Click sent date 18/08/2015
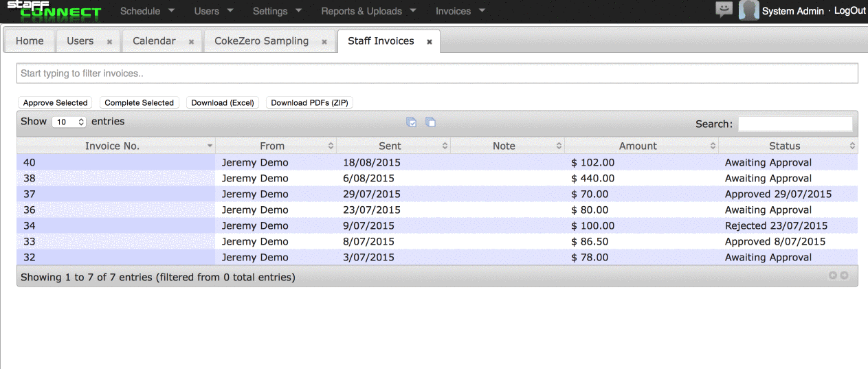This screenshot has height=369, width=868. (372, 163)
